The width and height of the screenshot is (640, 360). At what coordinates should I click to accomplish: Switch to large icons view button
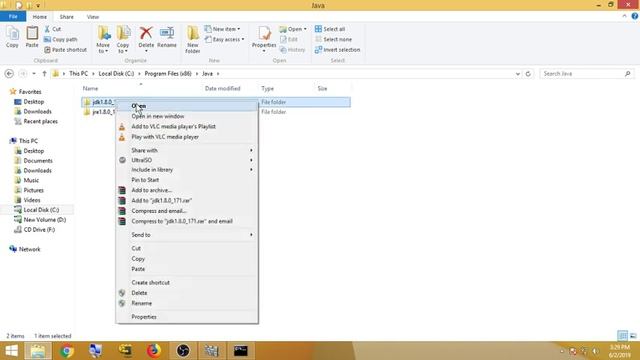633,336
